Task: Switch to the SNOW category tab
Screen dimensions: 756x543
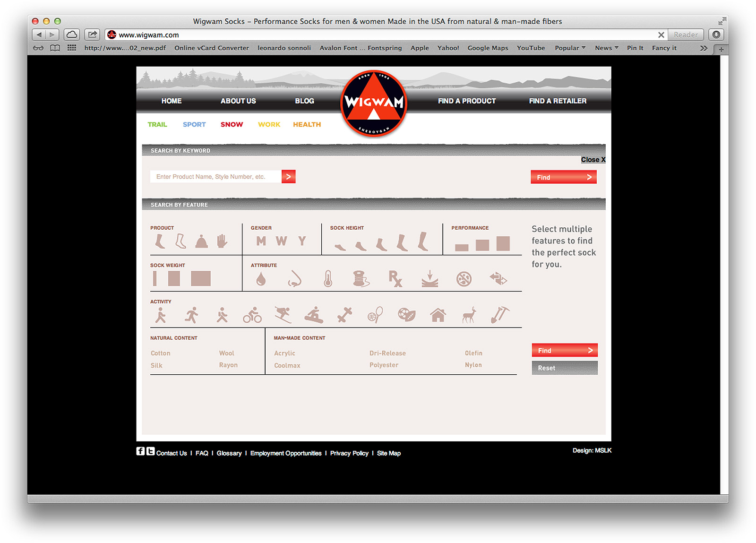Action: click(x=232, y=125)
